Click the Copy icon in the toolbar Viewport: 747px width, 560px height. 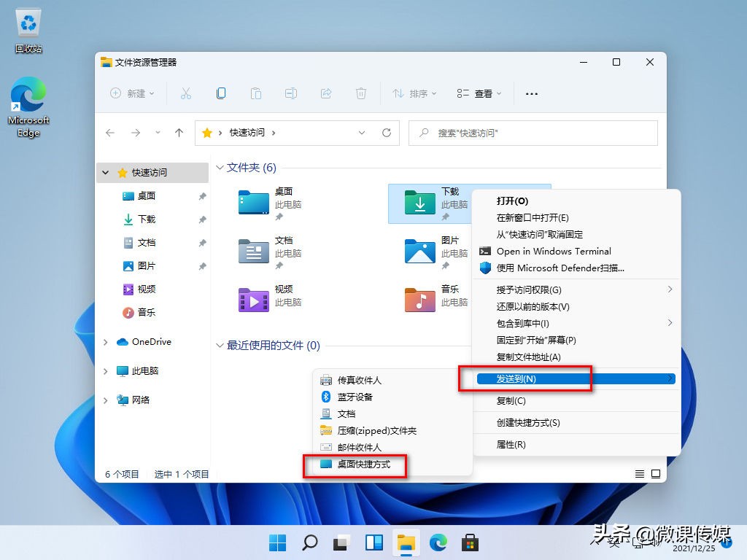click(x=221, y=93)
